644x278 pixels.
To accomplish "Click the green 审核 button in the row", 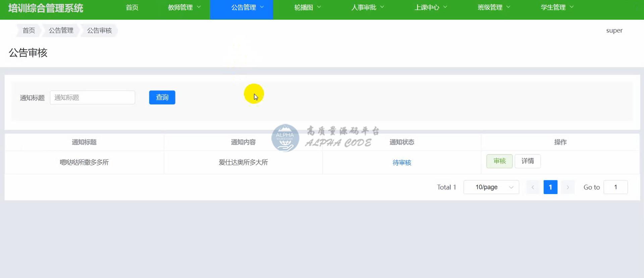I will [x=499, y=161].
